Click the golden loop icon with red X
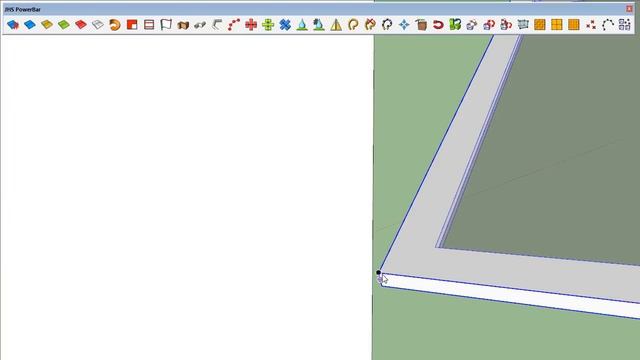 pos(370,25)
